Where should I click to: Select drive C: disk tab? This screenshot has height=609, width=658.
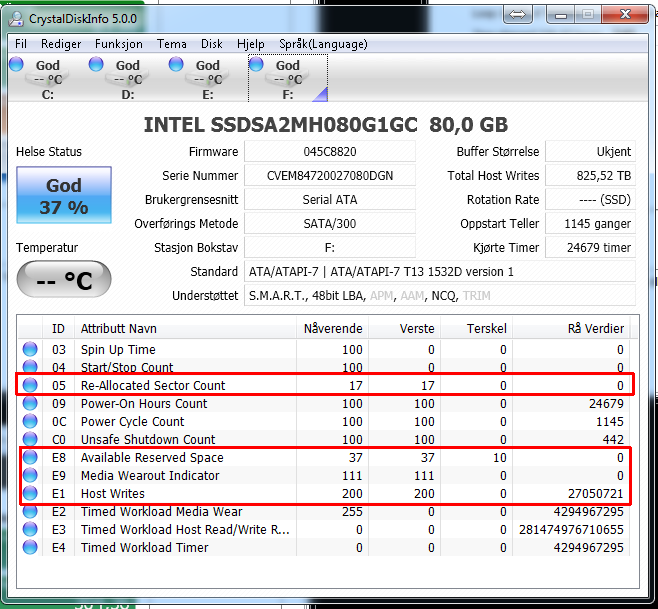point(47,79)
